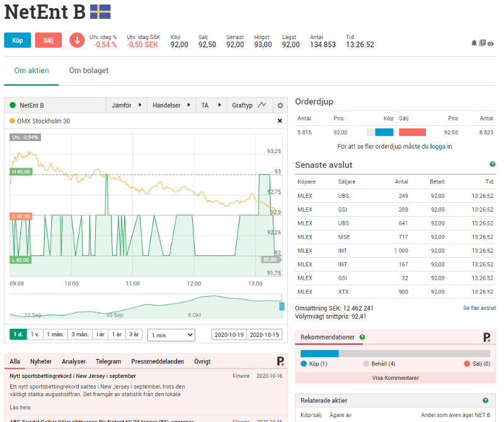The image size is (504, 422).
Task: Switch to Om bolaget tab
Action: coord(89,71)
